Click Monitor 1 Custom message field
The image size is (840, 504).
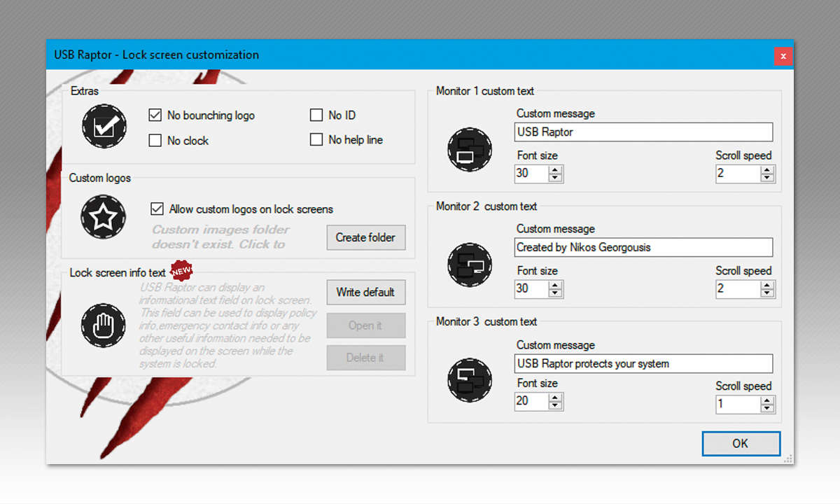pos(643,132)
